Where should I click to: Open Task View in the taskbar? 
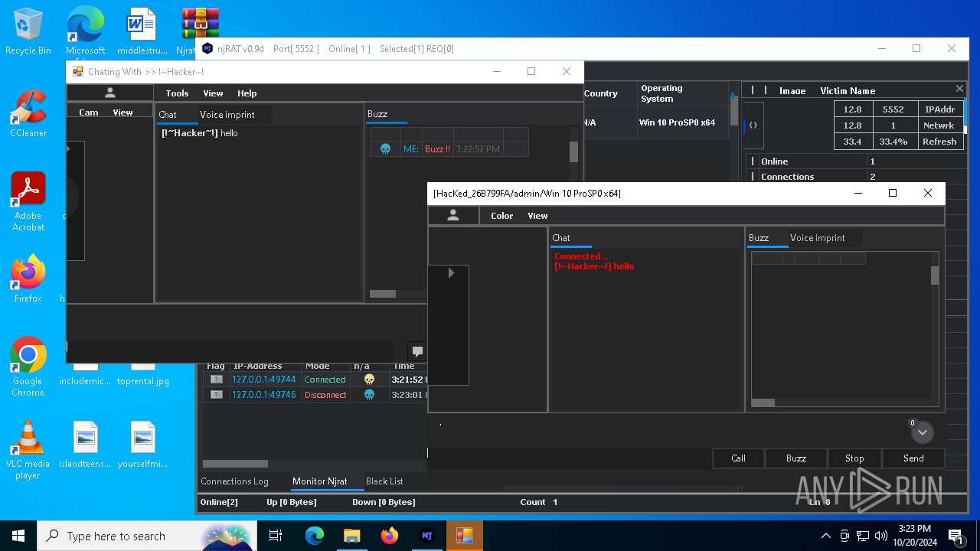tap(276, 536)
